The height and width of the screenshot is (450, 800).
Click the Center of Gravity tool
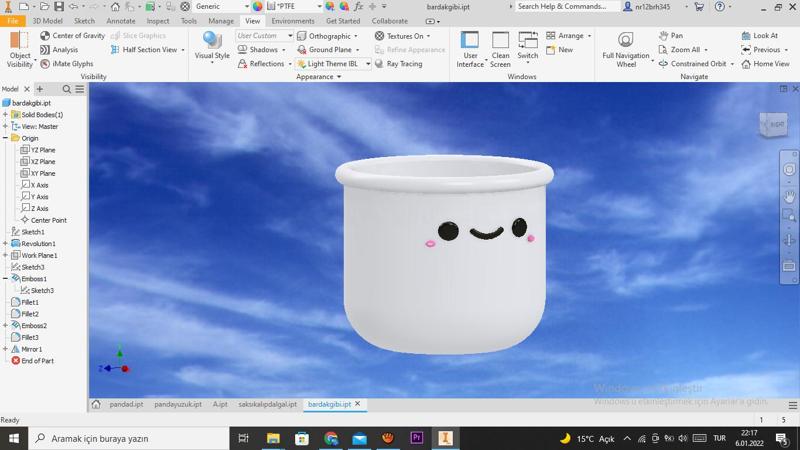point(72,36)
